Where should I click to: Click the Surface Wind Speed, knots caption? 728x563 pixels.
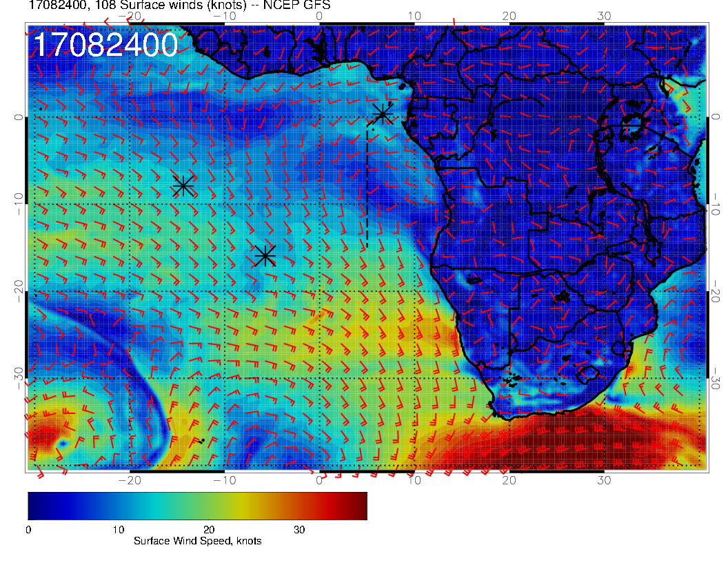(x=198, y=541)
